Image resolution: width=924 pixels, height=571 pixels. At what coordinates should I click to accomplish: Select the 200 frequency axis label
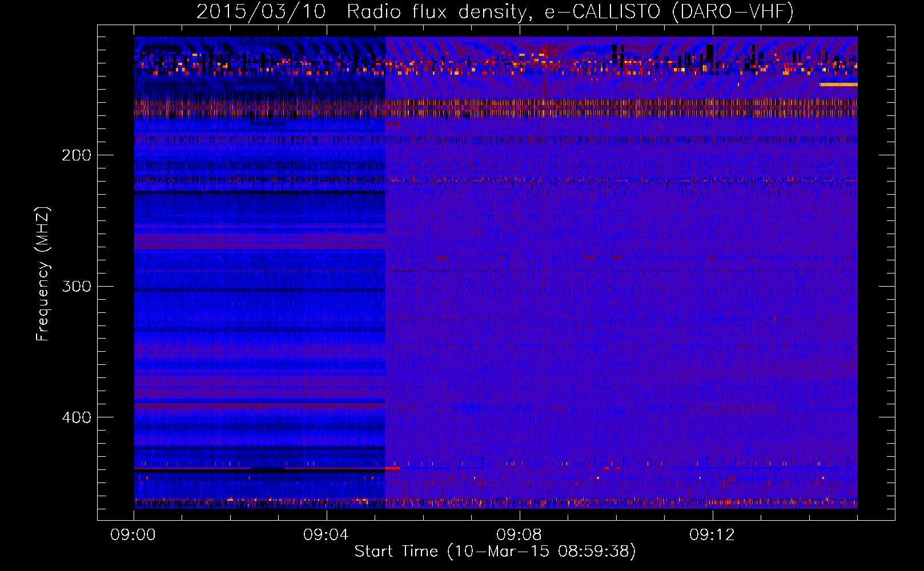[77, 155]
